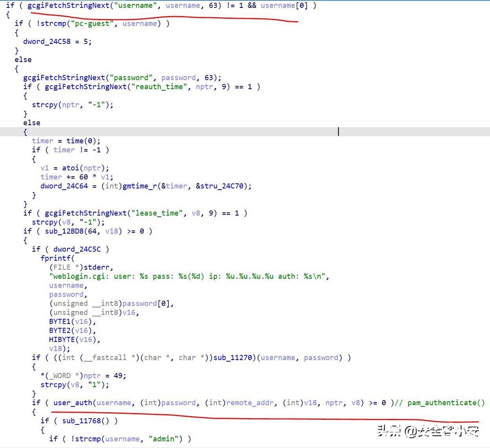Click the v18); argument closing fprintf

[60, 349]
